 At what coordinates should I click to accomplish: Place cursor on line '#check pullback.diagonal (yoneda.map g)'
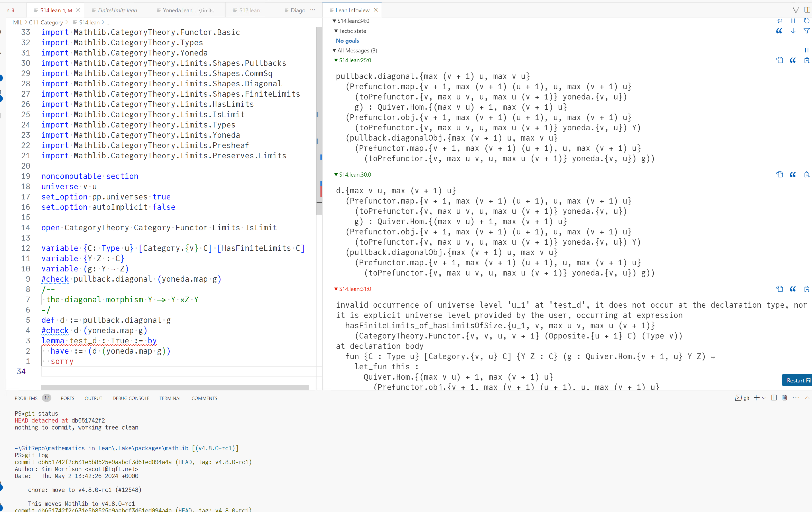[131, 279]
